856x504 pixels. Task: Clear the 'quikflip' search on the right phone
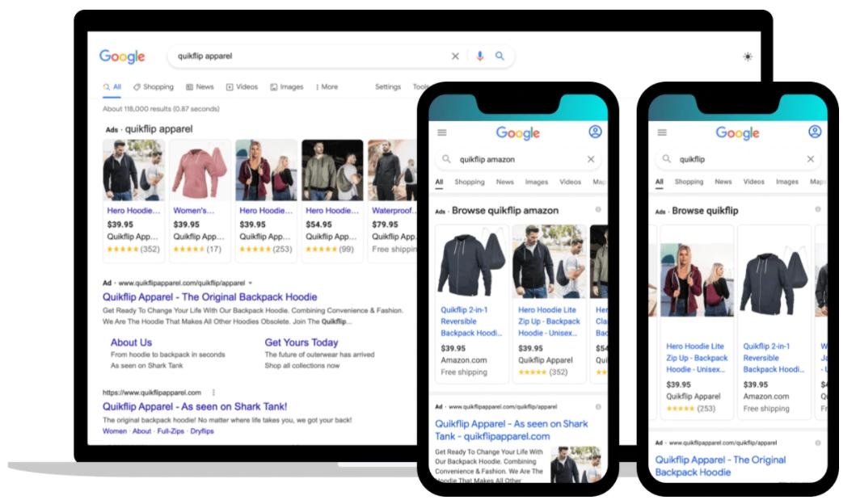tap(810, 159)
